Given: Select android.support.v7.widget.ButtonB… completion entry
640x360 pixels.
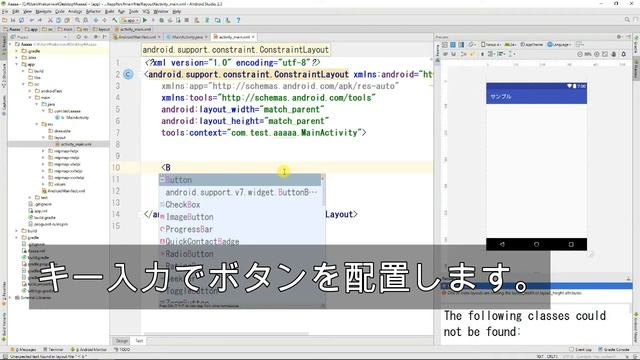Looking at the screenshot, I should pyautogui.click(x=240, y=192).
